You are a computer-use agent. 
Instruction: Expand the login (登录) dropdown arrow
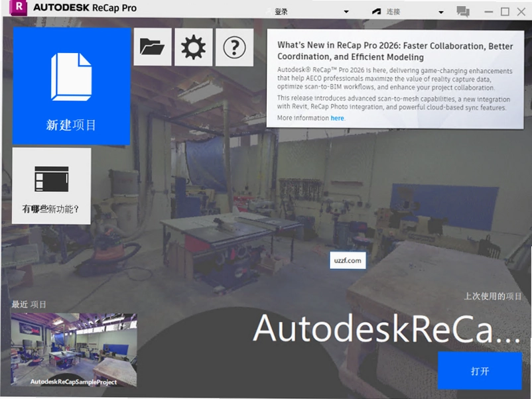tap(346, 12)
